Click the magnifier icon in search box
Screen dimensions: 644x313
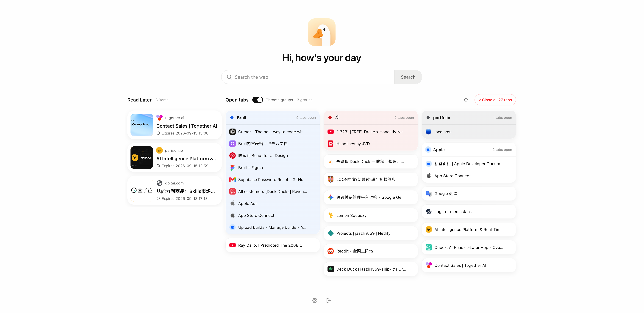pyautogui.click(x=229, y=77)
